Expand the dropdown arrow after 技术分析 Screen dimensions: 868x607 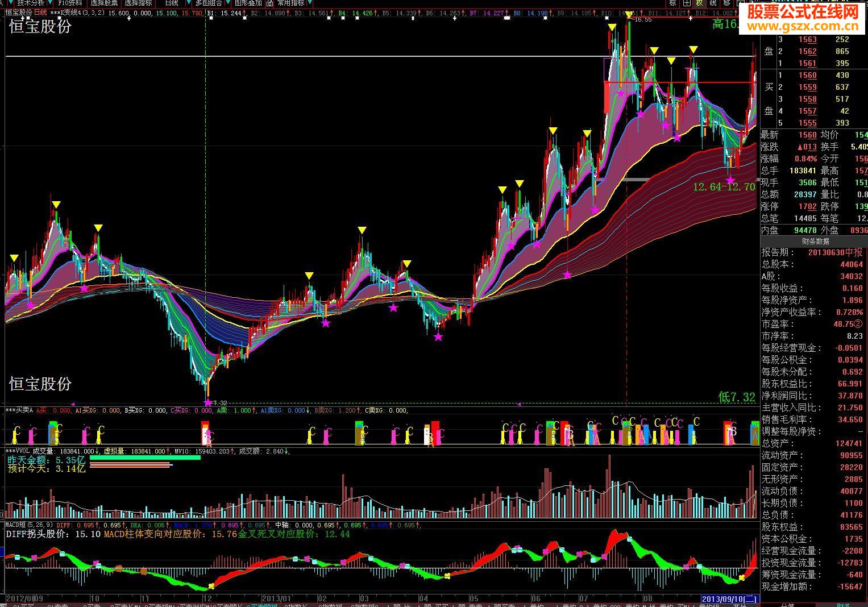point(49,3)
